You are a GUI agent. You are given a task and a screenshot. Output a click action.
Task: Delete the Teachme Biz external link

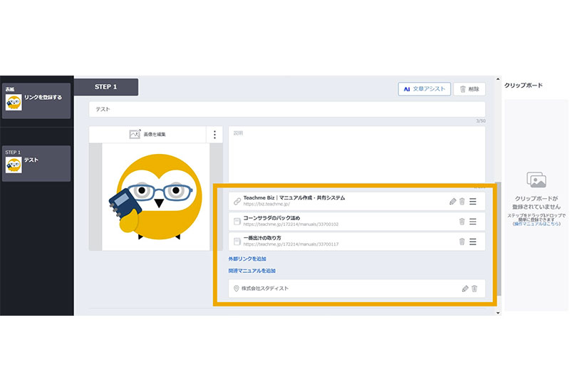pos(462,202)
